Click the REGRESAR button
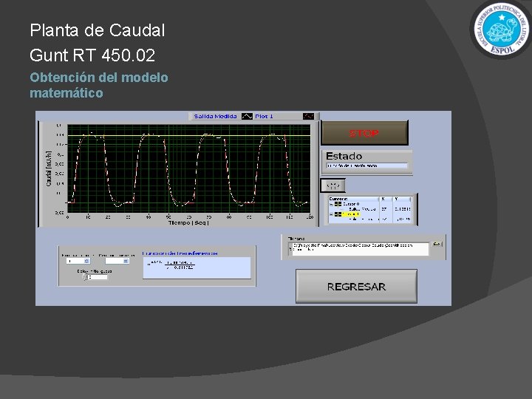 (356, 287)
